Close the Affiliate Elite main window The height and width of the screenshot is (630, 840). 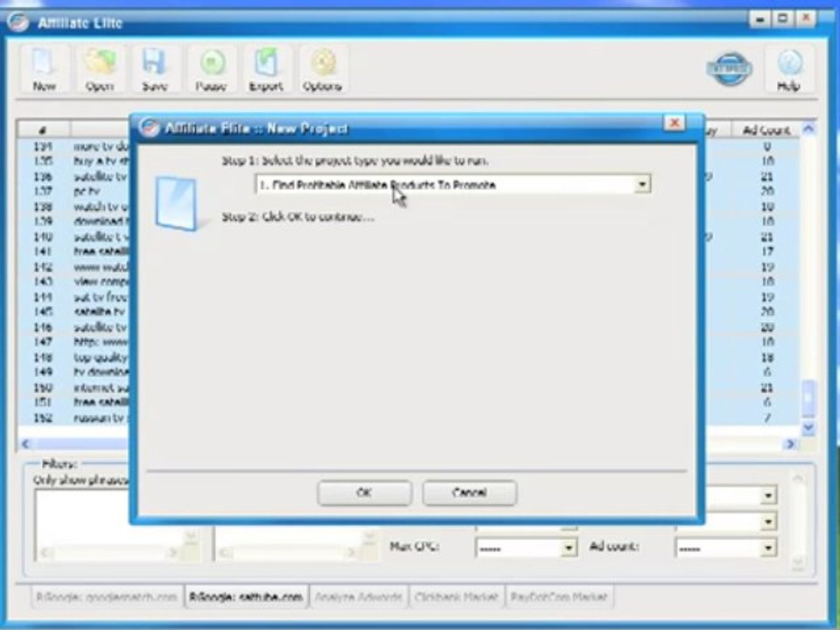click(x=805, y=19)
